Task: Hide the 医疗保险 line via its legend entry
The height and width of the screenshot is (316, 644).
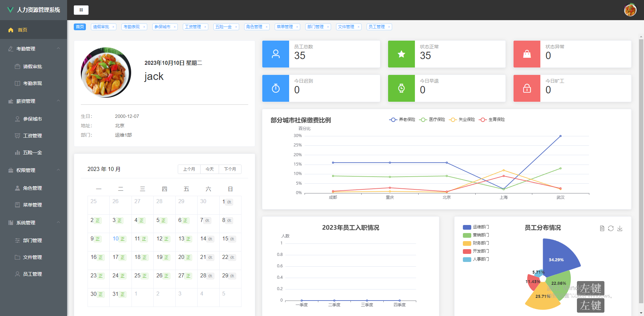Action: pyautogui.click(x=432, y=120)
